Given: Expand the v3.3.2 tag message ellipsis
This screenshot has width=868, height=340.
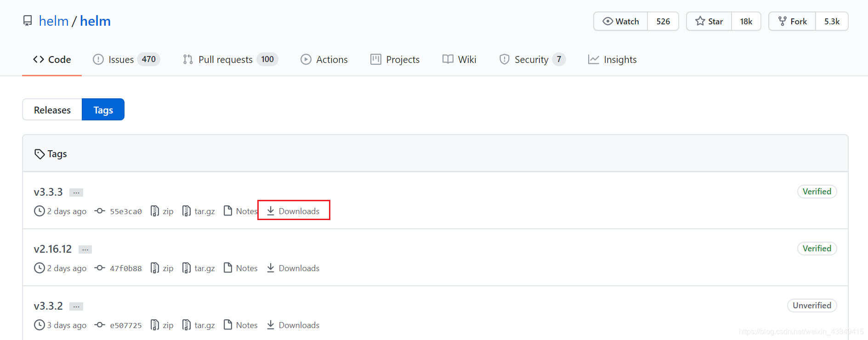Looking at the screenshot, I should point(76,306).
